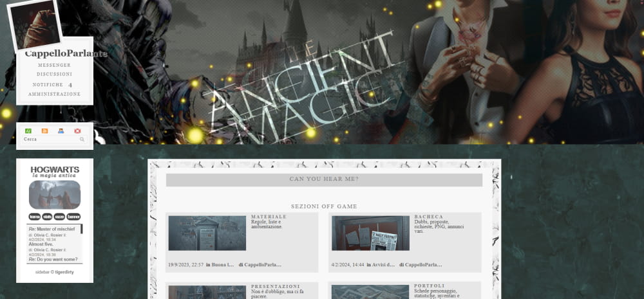
Task: Open the CappelloParlante avatar picture
Action: (x=35, y=26)
